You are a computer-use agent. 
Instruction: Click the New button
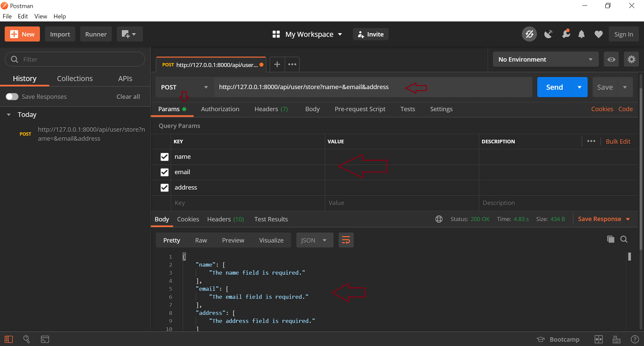23,34
